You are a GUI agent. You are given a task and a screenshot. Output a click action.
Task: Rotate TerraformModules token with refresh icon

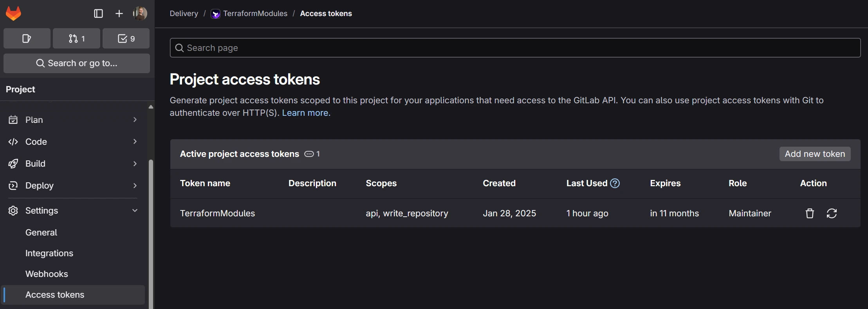[x=832, y=213]
